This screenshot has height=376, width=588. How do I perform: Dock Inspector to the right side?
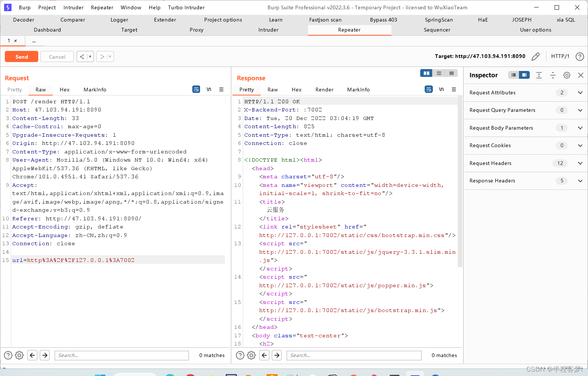(524, 75)
